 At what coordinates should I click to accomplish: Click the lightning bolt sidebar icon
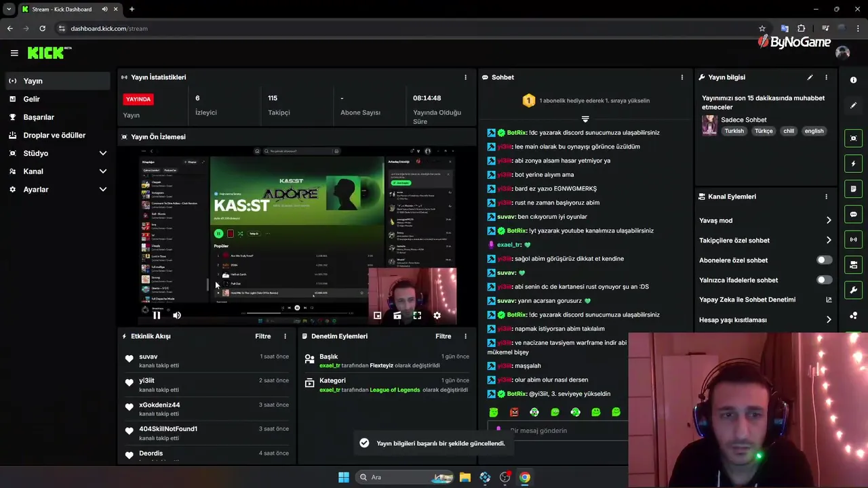pyautogui.click(x=853, y=163)
